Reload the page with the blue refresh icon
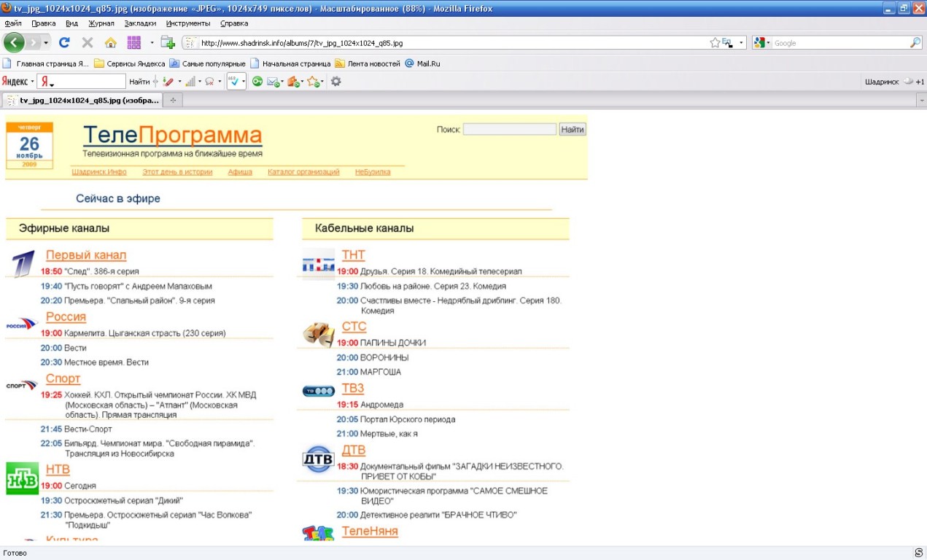The image size is (927, 560). 64,42
